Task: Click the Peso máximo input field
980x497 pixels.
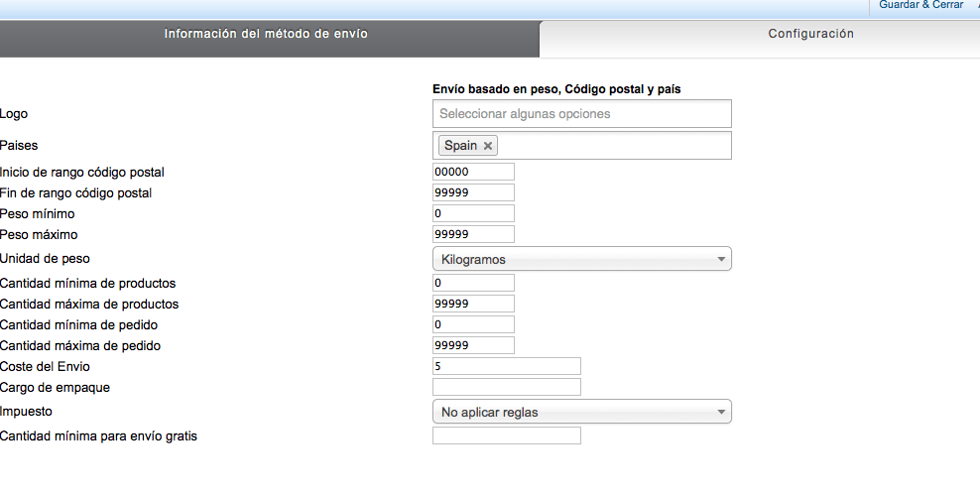Action: point(473,234)
